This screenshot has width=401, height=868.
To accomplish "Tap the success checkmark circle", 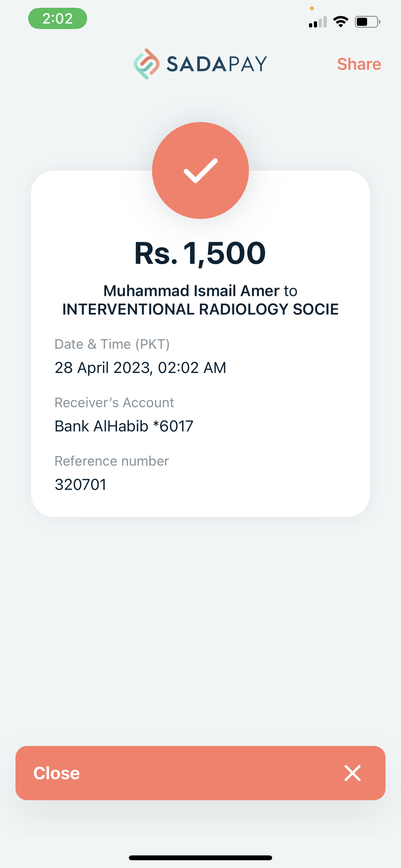I will tap(200, 170).
